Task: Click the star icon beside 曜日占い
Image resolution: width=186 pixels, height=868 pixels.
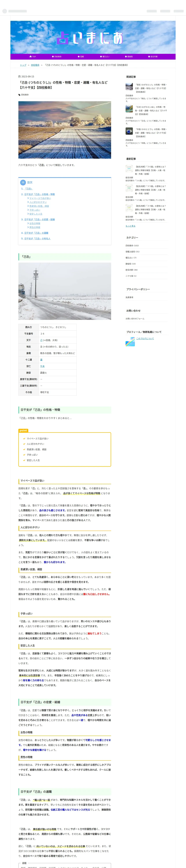Action: [101, 57]
